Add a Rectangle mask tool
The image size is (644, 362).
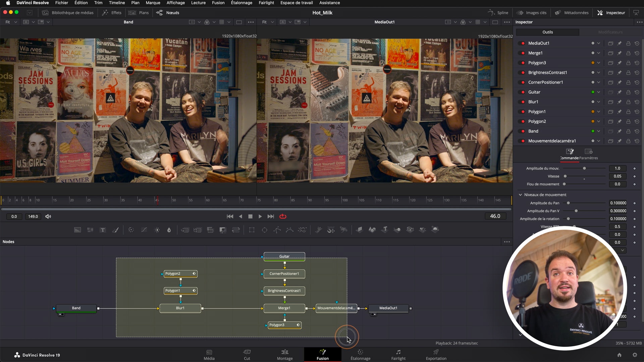tap(252, 230)
